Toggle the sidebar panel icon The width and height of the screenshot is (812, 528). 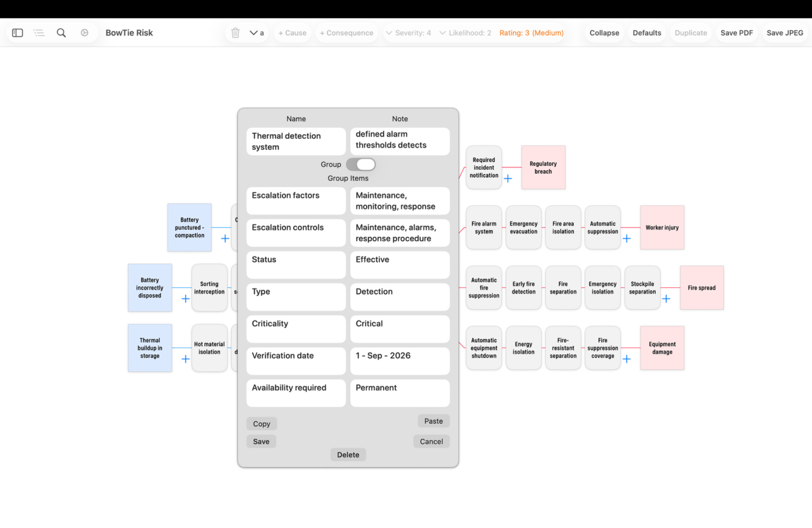(x=17, y=33)
